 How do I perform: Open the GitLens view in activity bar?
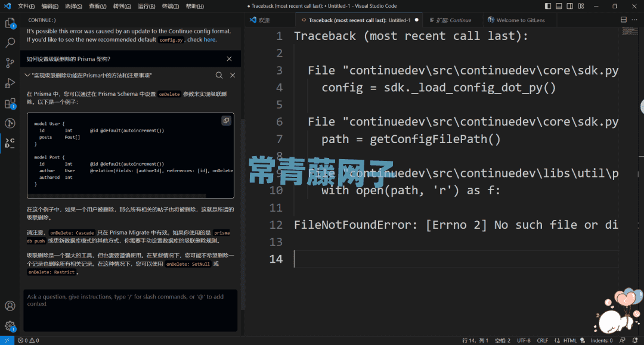10,123
